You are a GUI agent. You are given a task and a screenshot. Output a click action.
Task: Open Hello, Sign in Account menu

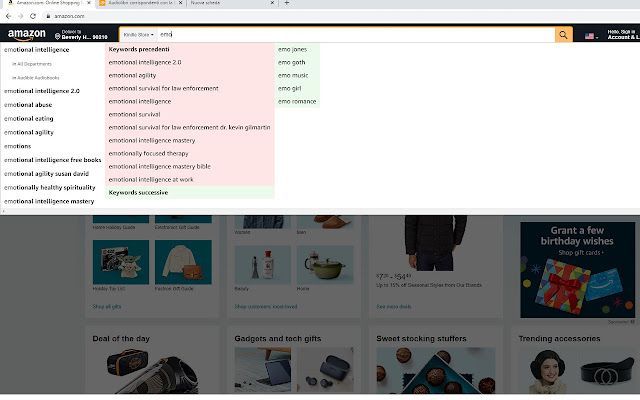point(622,35)
